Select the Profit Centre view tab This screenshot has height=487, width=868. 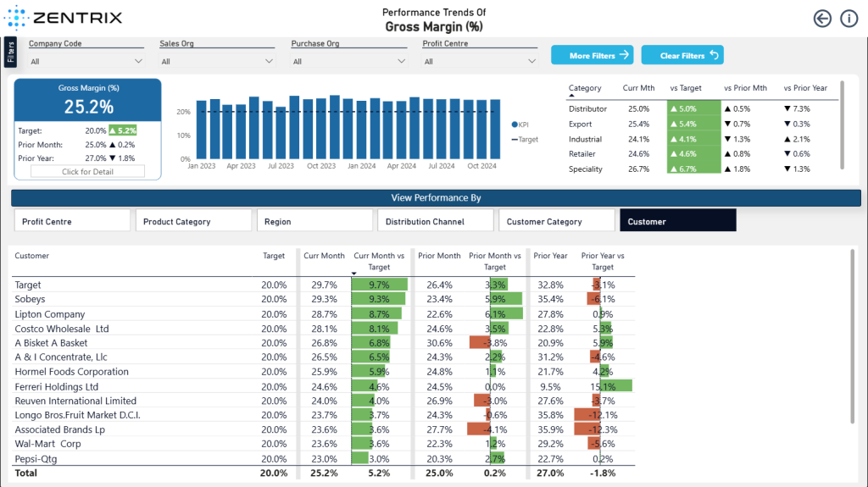click(x=72, y=221)
